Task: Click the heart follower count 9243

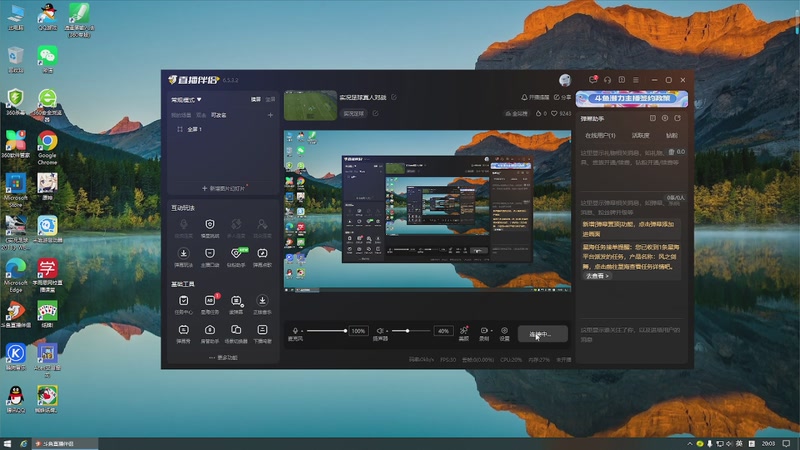Action: click(x=561, y=113)
